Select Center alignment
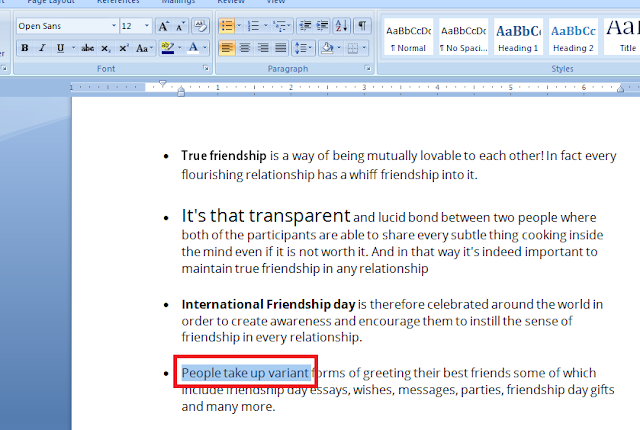 [x=244, y=48]
